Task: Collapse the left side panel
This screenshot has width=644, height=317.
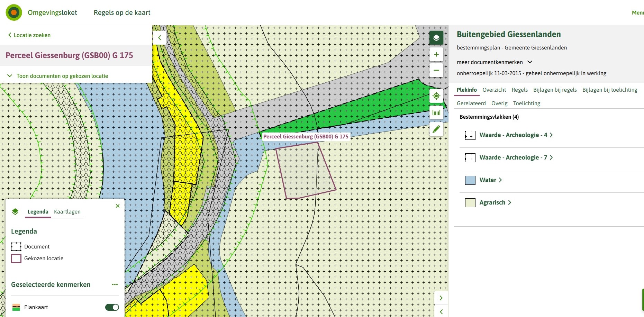Action: pos(160,38)
